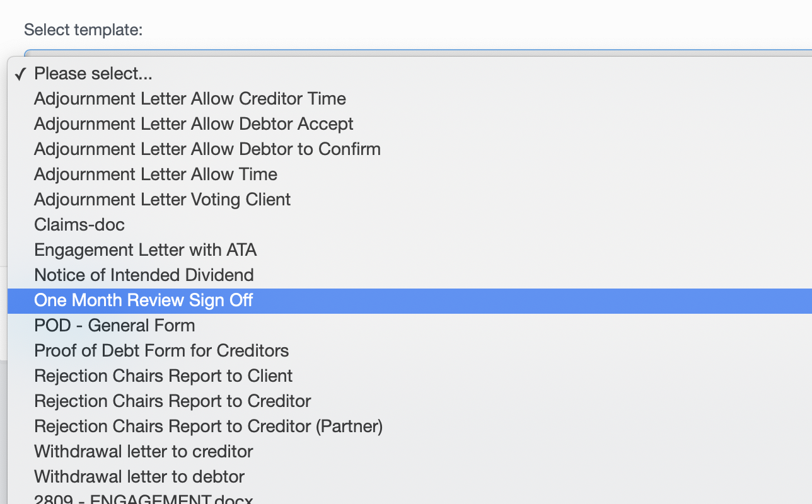Select One Month Review Sign Off

tap(144, 301)
